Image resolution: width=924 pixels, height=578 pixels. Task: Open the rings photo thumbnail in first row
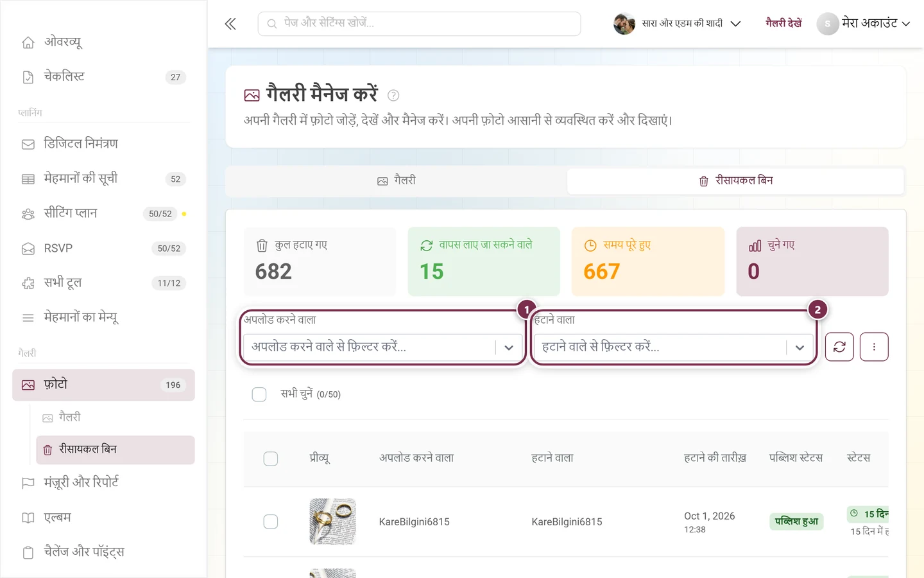332,521
